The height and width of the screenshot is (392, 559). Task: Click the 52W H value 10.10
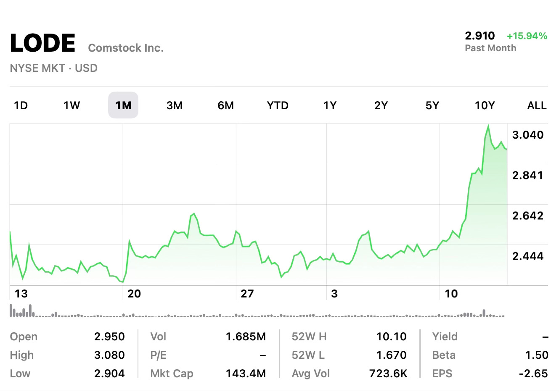click(392, 337)
